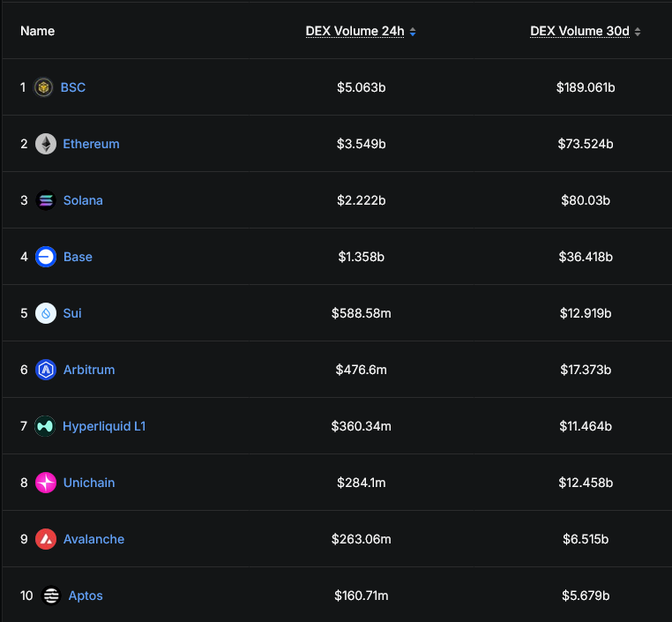Select the DEX Volume 24h column header
The image size is (672, 622).
point(355,31)
